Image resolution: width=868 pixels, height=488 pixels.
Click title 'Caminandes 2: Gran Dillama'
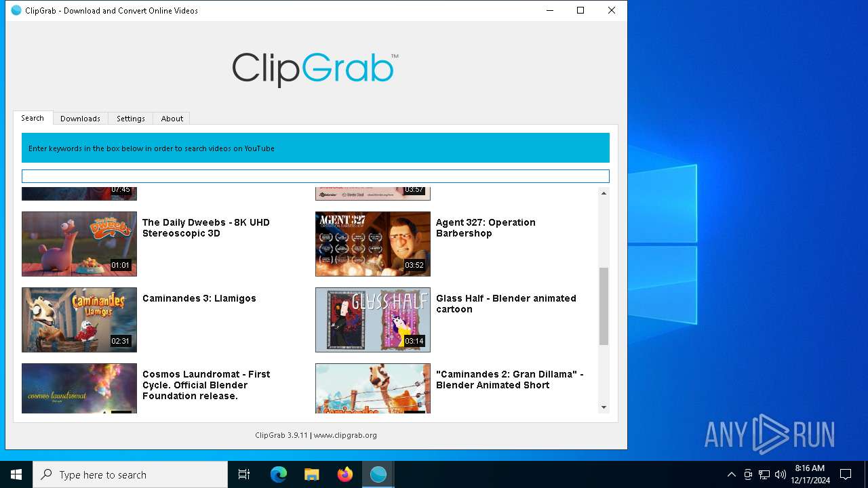pos(509,380)
